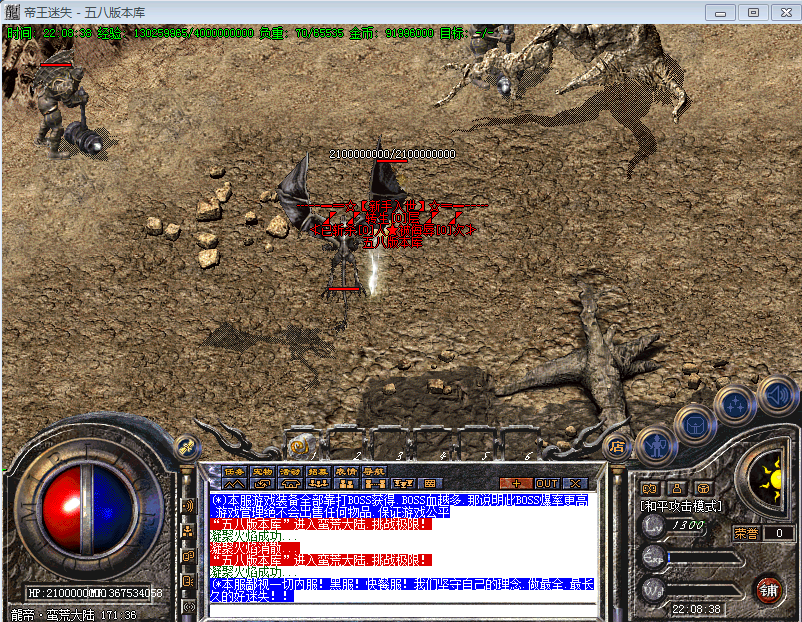Toggle the overlapping-windows chat filter icon
Screen dimensions: 802x622
(x=188, y=556)
